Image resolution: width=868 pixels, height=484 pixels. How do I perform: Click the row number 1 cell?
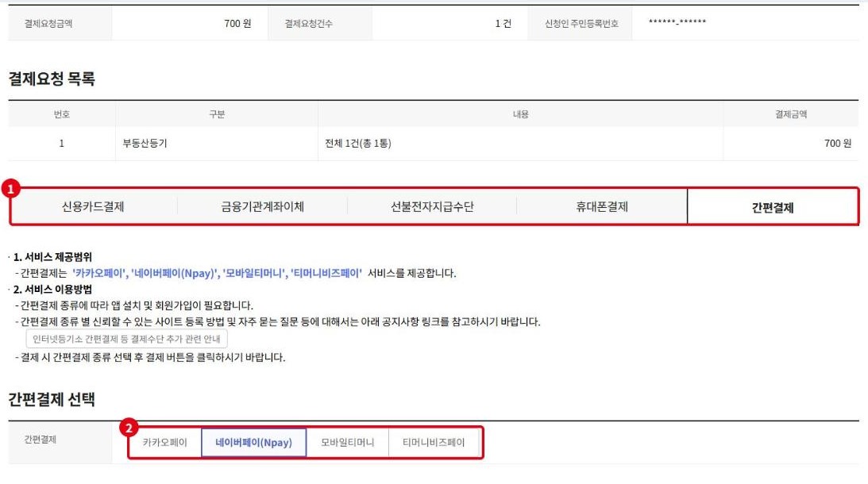(61, 144)
